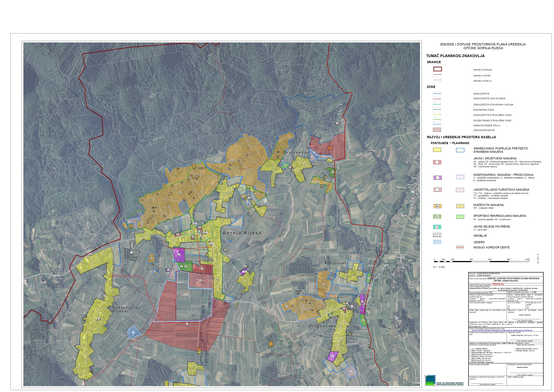Screen dimensions: 554x392
Task: Click the Gornja Rijeka settlement label on map
Action: 242,233
